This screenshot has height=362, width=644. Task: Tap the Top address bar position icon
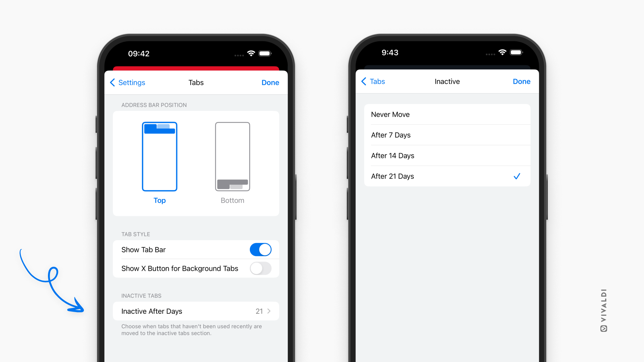click(x=160, y=157)
